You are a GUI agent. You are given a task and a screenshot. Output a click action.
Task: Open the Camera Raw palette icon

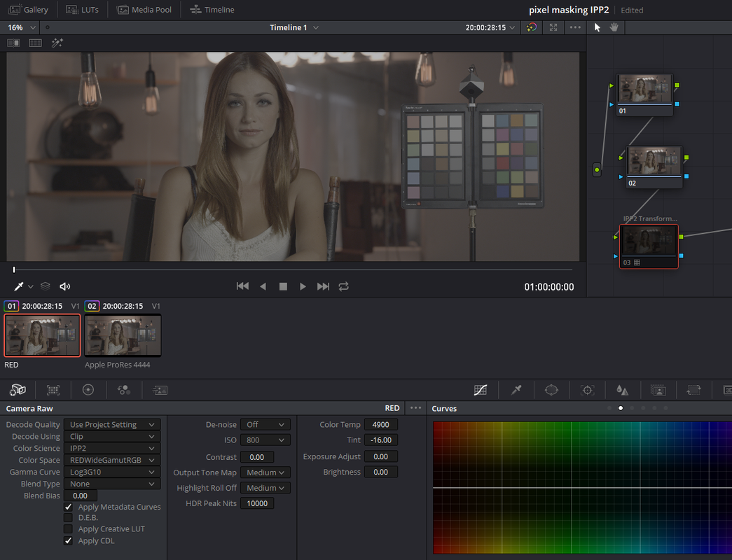18,390
